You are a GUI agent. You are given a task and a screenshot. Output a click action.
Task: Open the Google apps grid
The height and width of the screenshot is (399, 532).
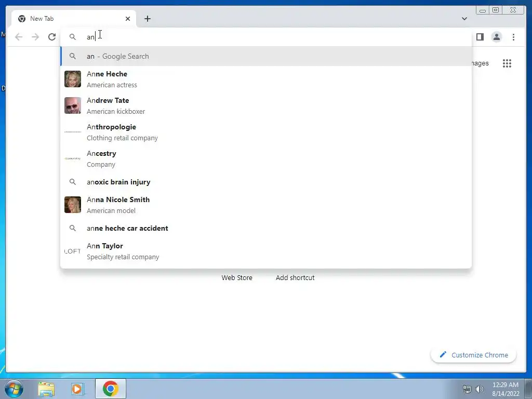[507, 63]
